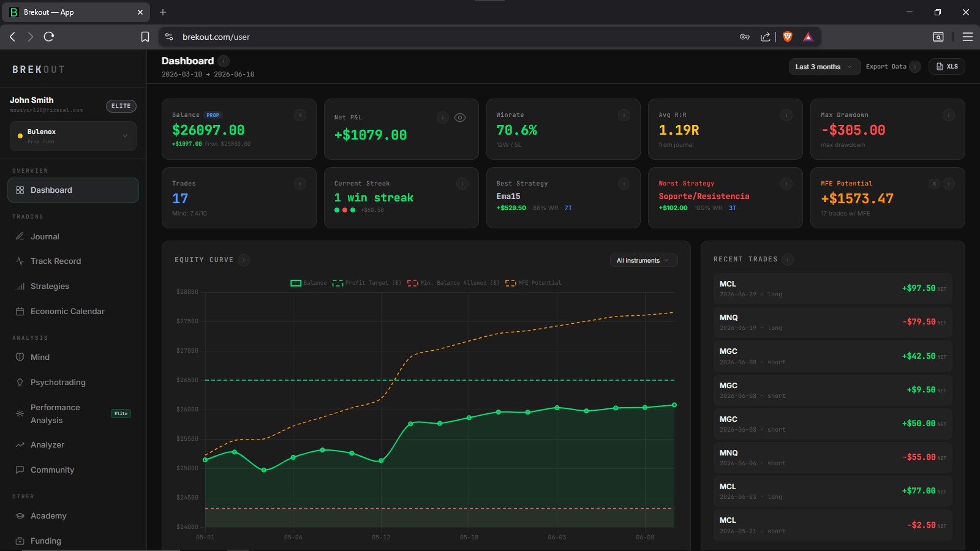Image resolution: width=980 pixels, height=551 pixels.
Task: Go to Track Record
Action: 73,261
